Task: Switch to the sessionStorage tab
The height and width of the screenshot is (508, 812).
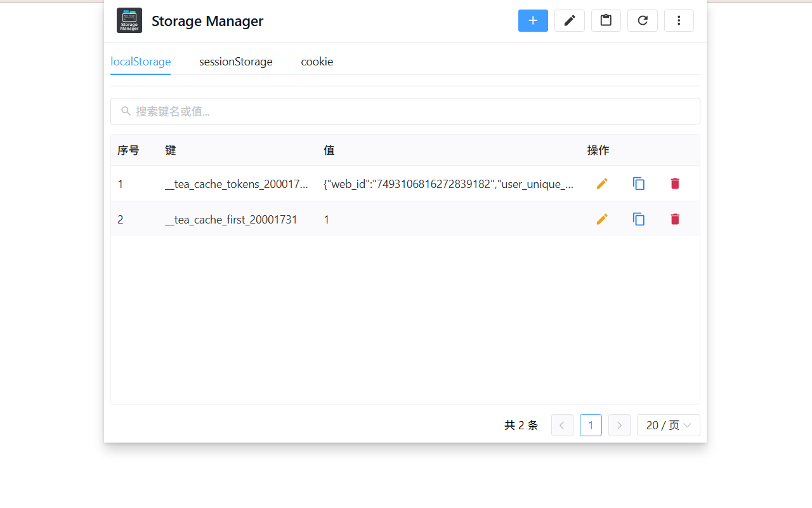Action: 236,62
